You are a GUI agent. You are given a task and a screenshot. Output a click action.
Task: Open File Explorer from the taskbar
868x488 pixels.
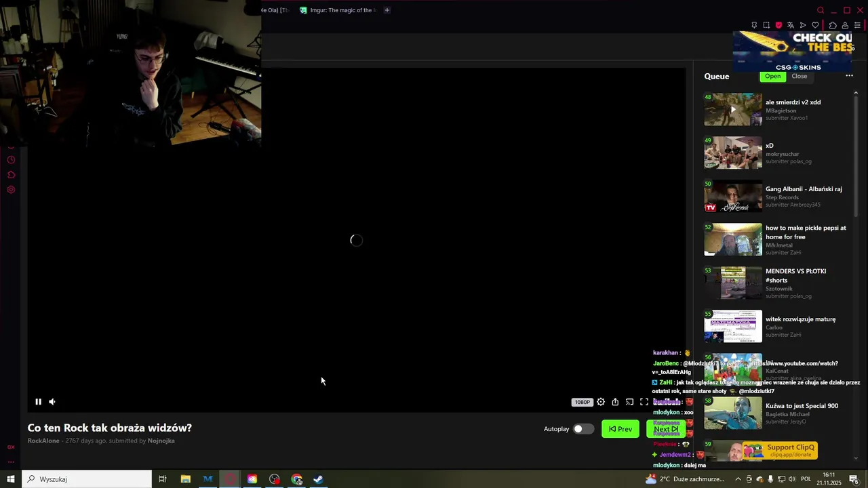click(185, 479)
